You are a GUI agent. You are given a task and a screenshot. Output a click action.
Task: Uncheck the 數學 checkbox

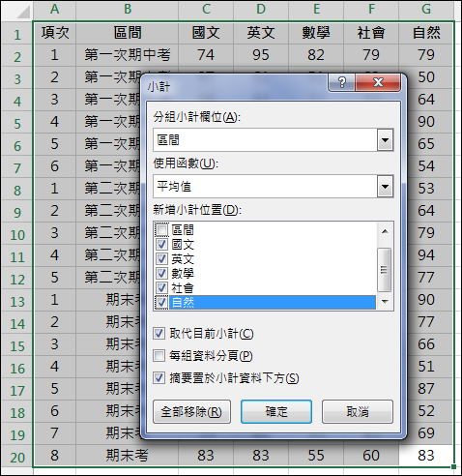tap(161, 274)
